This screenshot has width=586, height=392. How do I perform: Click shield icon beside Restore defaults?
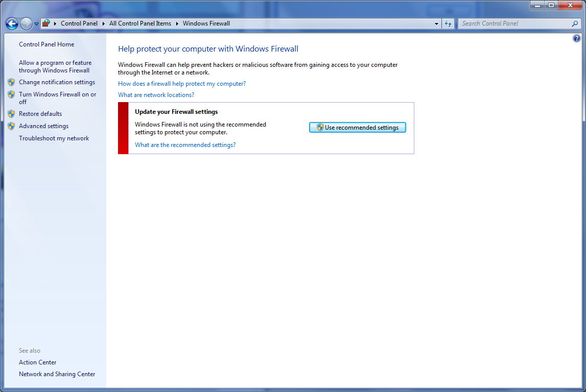click(11, 114)
